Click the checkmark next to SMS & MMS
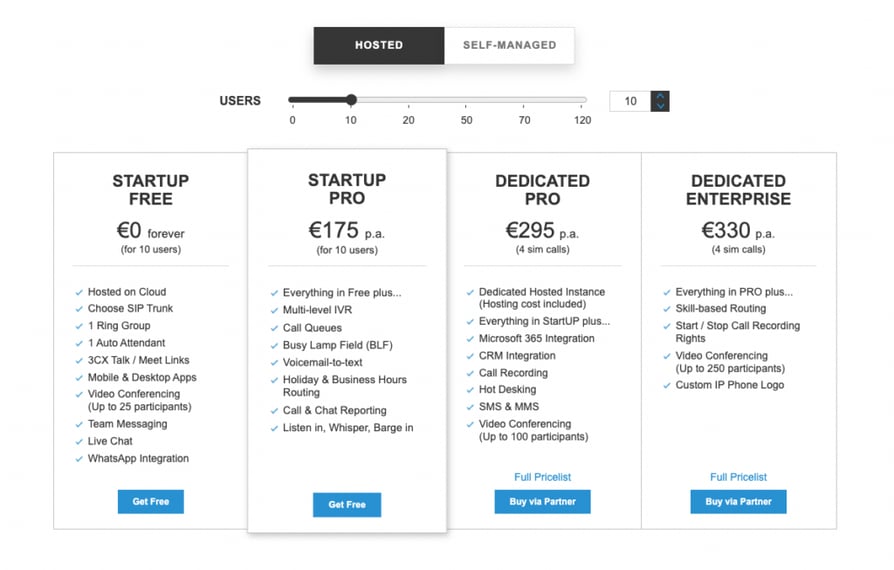This screenshot has height=570, width=894. [470, 407]
